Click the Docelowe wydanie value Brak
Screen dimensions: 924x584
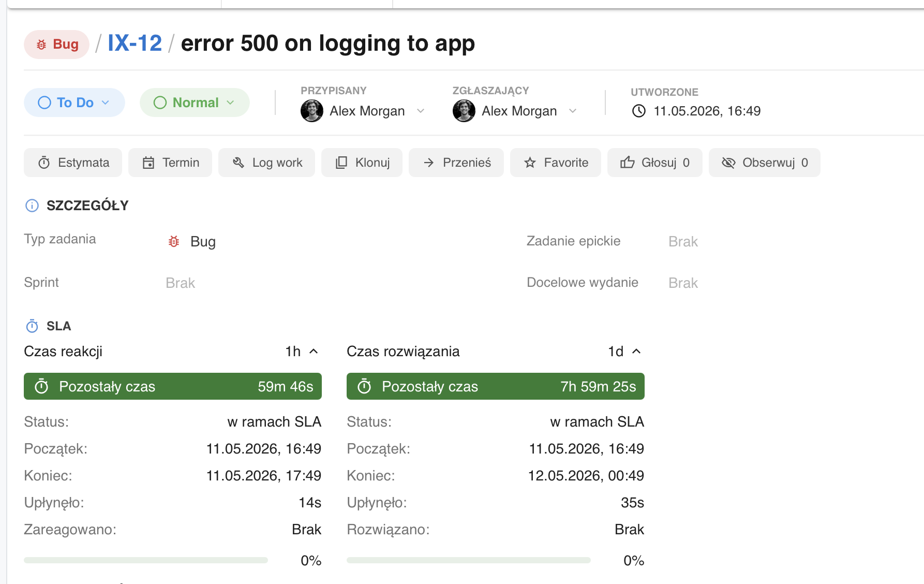pos(683,283)
